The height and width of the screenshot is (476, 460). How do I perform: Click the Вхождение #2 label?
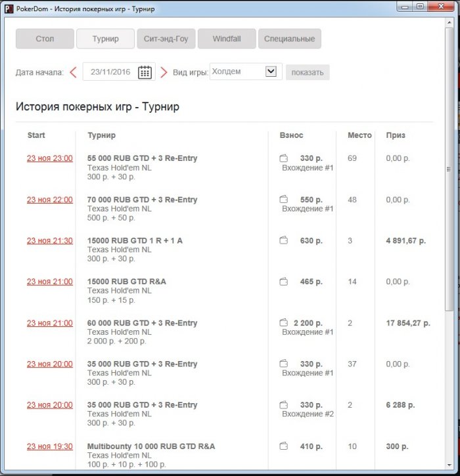pyautogui.click(x=308, y=414)
